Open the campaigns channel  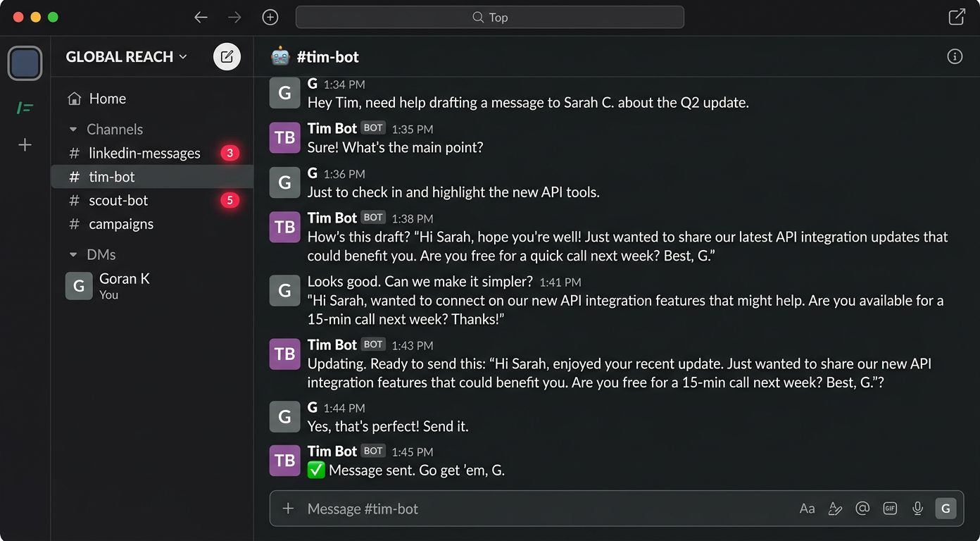(121, 224)
